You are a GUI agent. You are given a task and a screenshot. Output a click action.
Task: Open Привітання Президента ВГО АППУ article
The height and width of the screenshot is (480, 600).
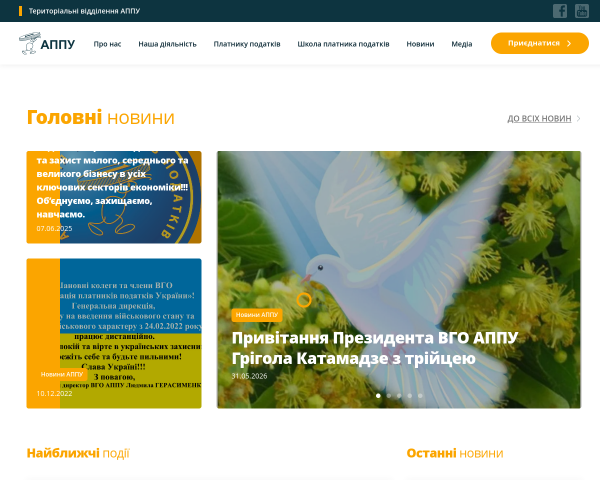(x=375, y=348)
